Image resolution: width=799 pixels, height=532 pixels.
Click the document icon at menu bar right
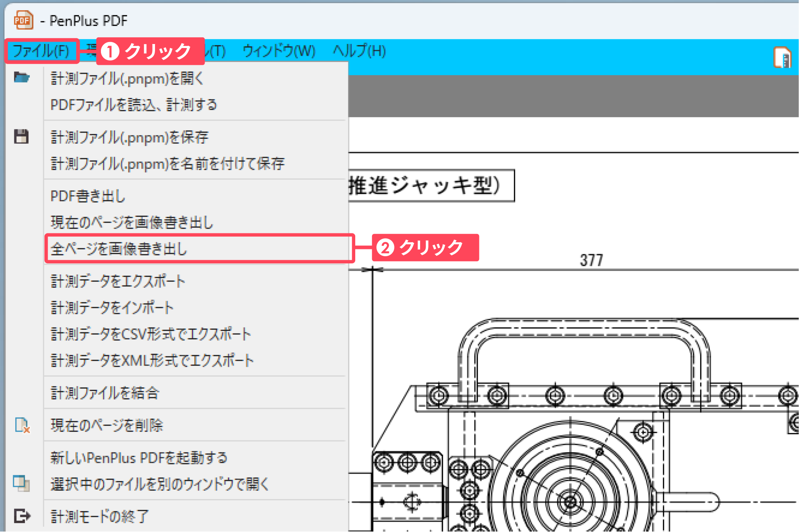782,58
